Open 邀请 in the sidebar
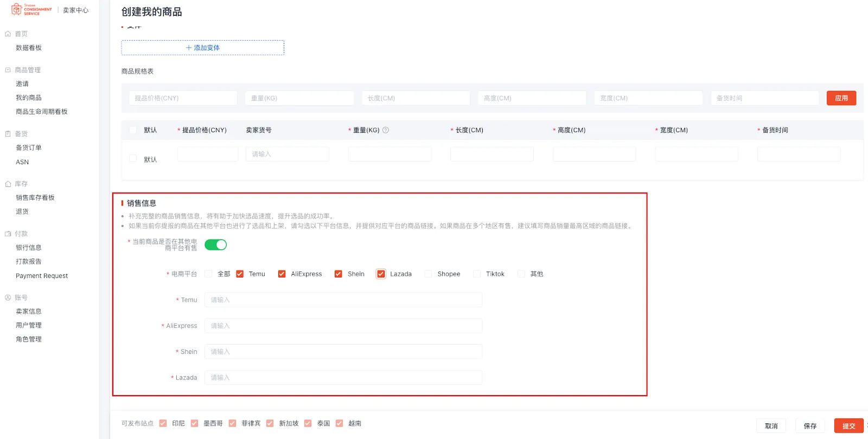Screen dimensions: 868x439 tap(22, 84)
